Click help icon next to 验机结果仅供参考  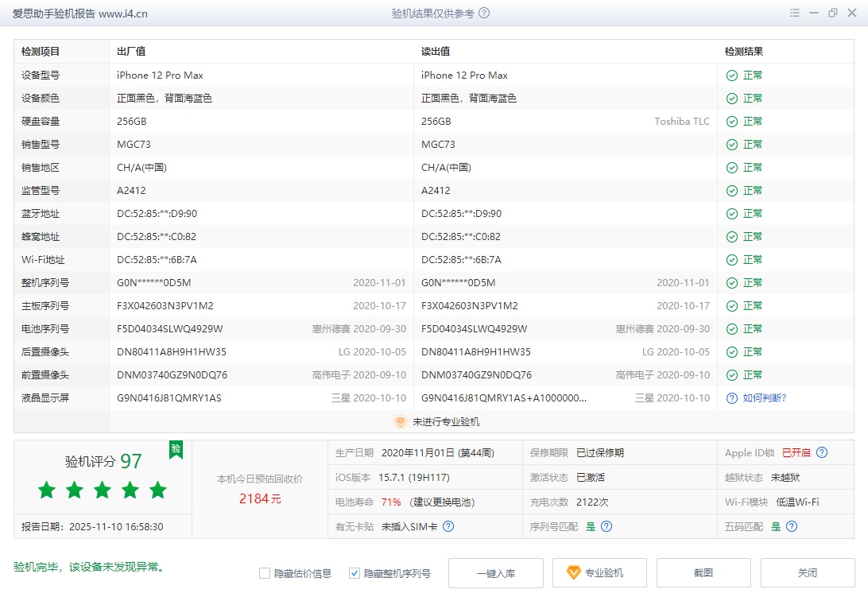(484, 14)
